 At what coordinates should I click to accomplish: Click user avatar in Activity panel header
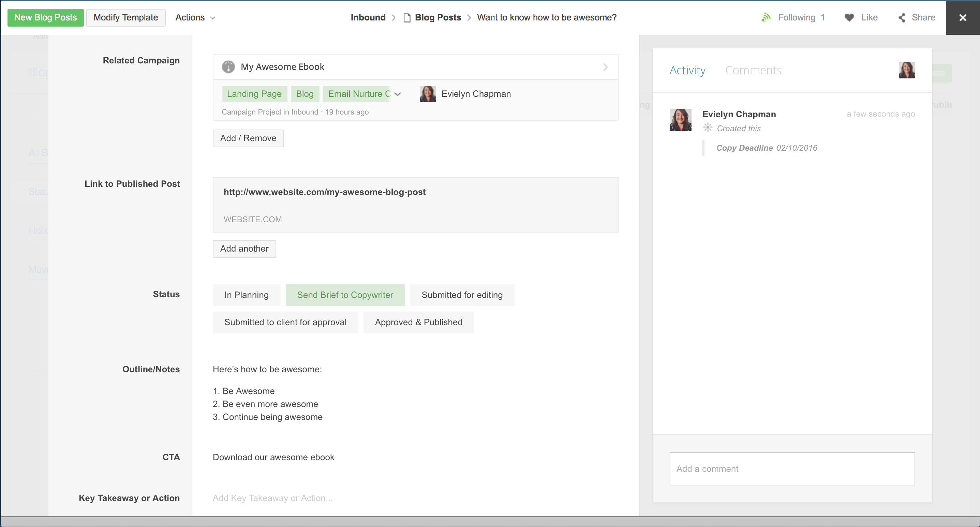907,70
